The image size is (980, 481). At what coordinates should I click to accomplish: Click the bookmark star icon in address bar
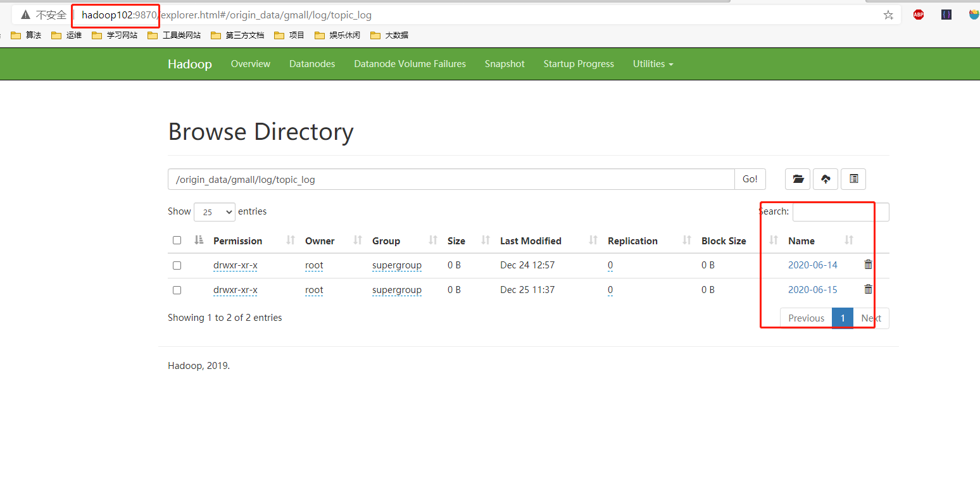coord(888,15)
